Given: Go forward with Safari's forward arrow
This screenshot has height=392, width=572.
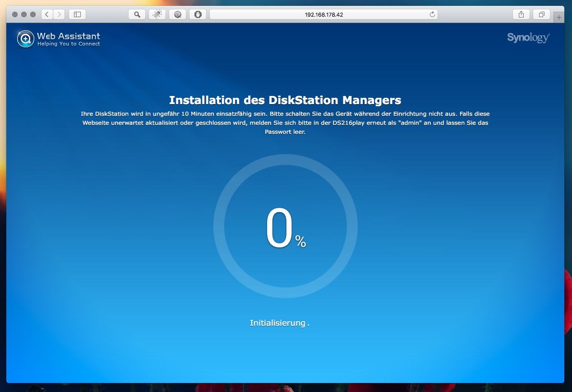Looking at the screenshot, I should pos(59,14).
